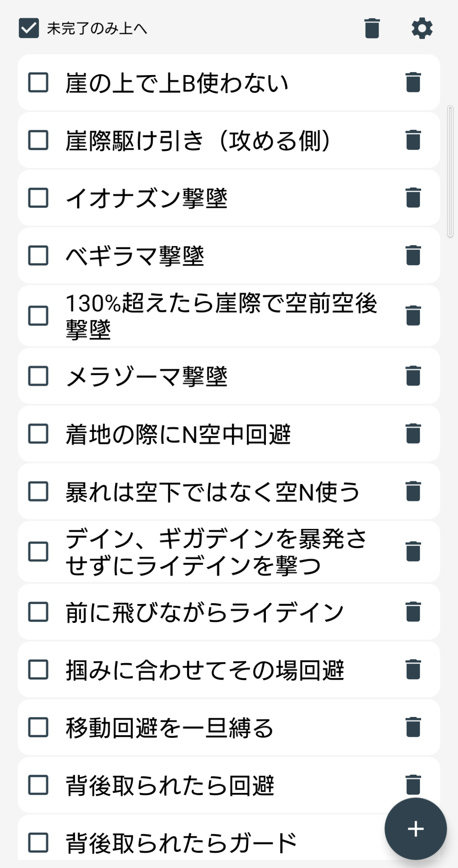Delete the 移動回避を一旦縛る item

click(x=413, y=727)
